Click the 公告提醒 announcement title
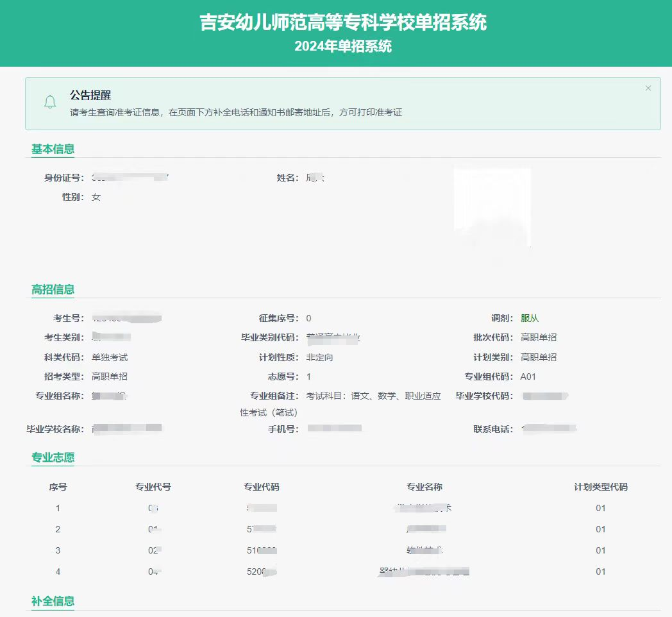The image size is (672, 617). tap(90, 95)
